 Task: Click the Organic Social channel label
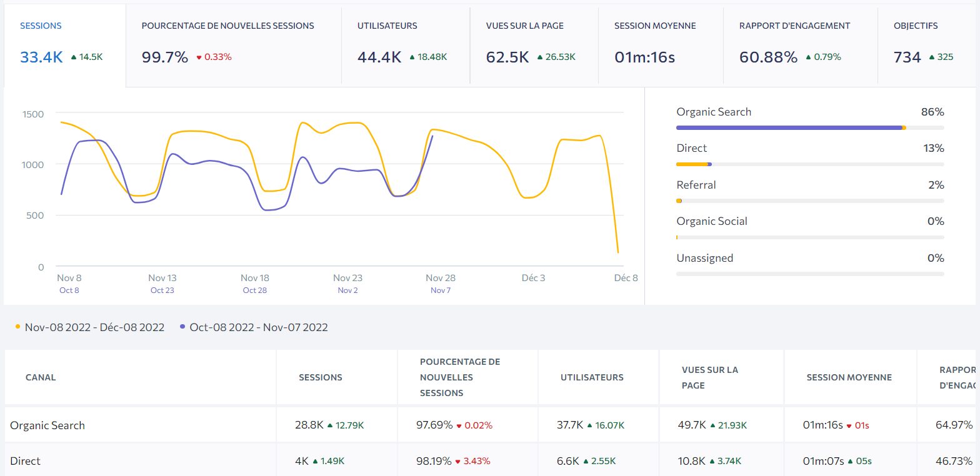[712, 221]
